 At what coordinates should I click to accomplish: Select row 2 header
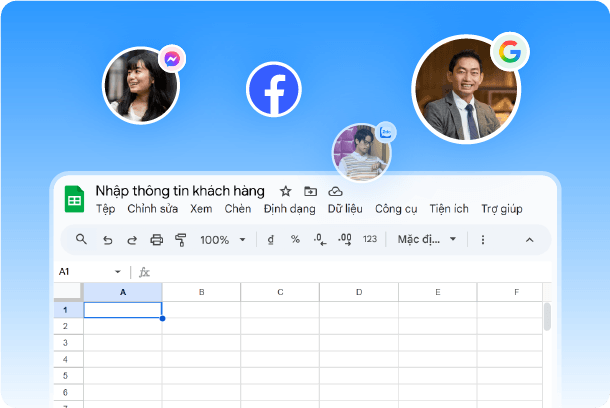(x=68, y=326)
